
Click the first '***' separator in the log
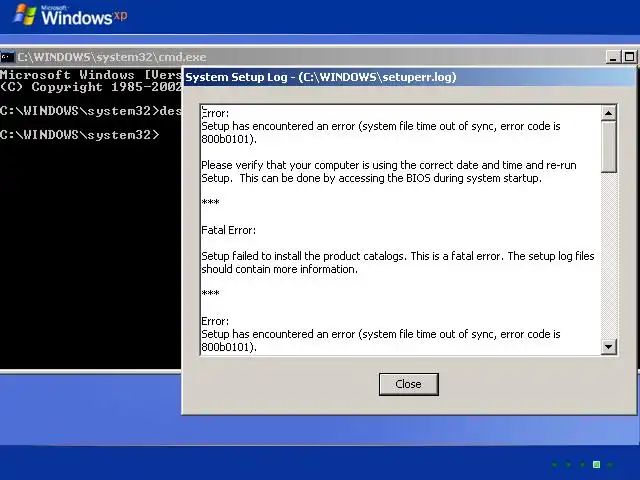211,203
